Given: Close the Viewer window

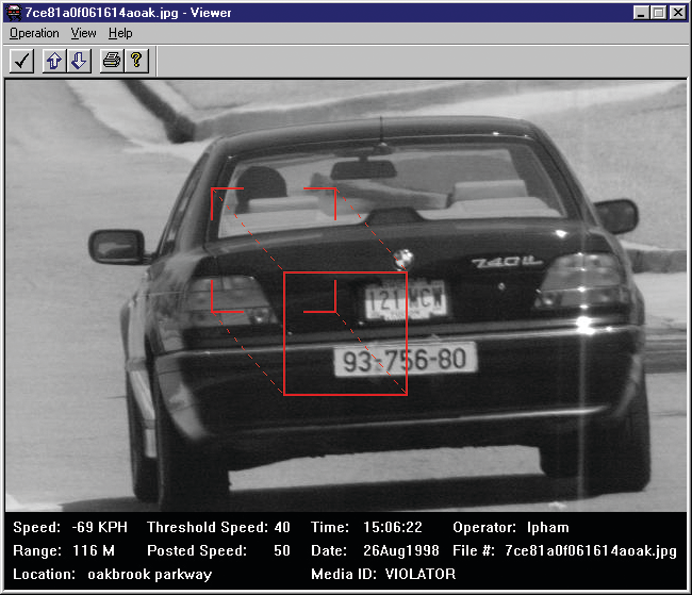Looking at the screenshot, I should [x=677, y=12].
